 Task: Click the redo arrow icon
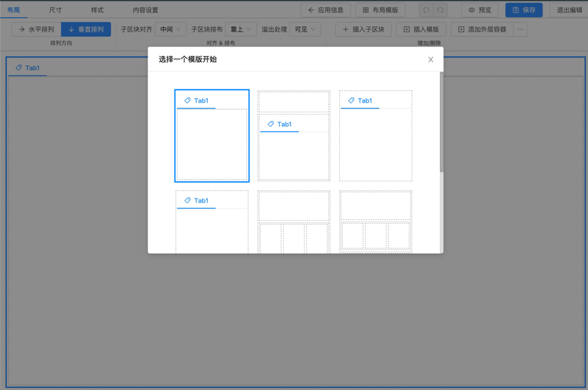click(441, 10)
